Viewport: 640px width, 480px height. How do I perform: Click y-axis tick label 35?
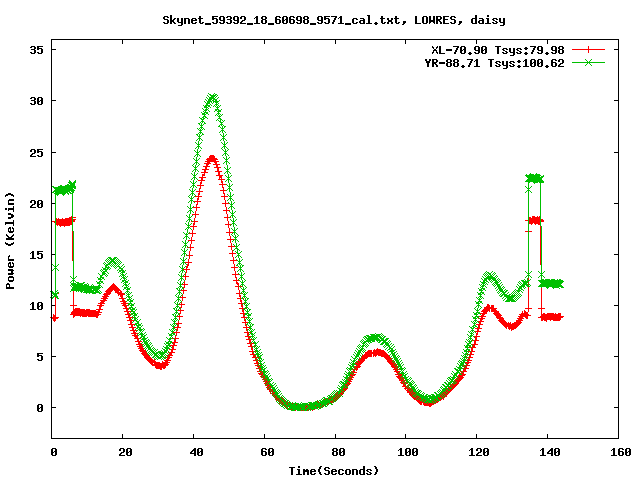click(x=37, y=50)
